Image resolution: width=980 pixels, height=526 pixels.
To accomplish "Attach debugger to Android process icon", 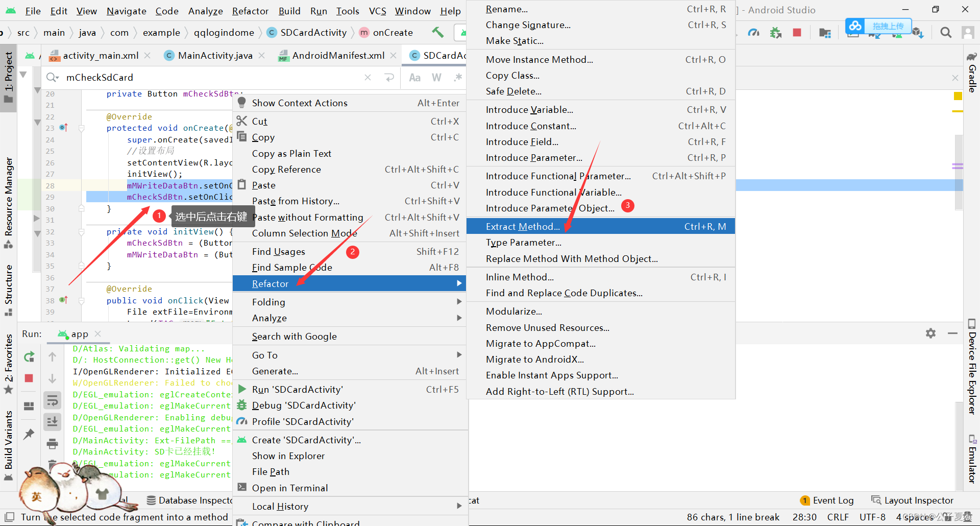I will [775, 33].
